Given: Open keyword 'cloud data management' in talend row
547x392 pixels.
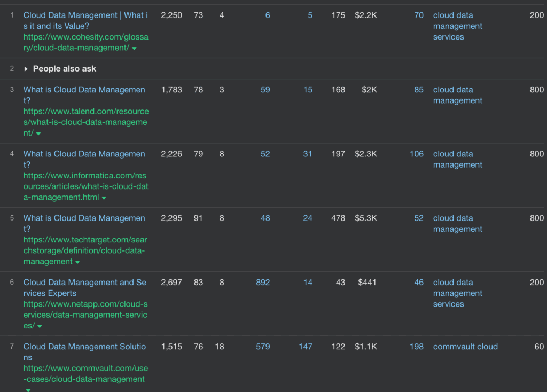Looking at the screenshot, I should (458, 95).
